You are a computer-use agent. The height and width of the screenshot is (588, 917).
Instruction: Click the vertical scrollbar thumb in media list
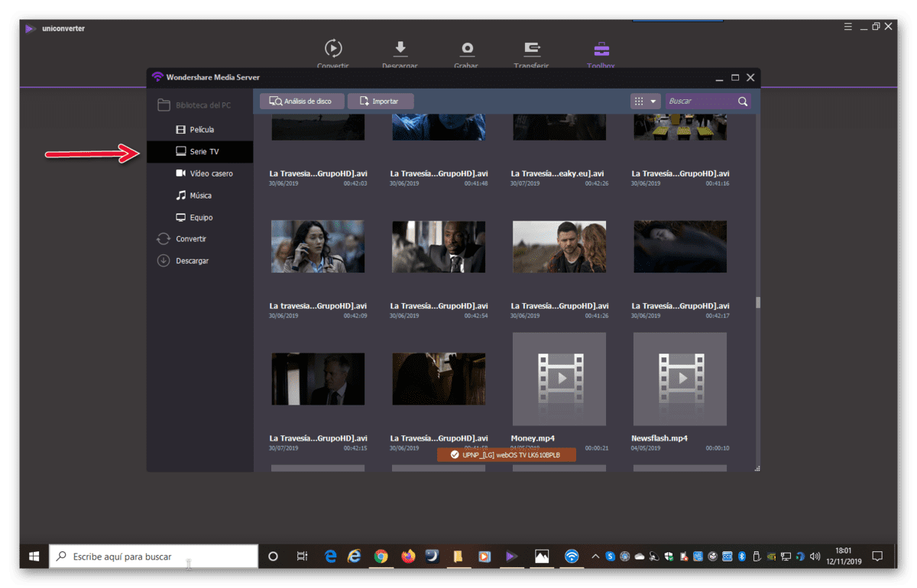click(x=758, y=302)
